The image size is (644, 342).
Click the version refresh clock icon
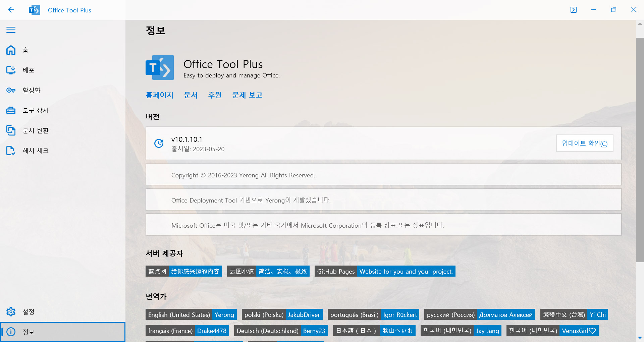click(159, 143)
